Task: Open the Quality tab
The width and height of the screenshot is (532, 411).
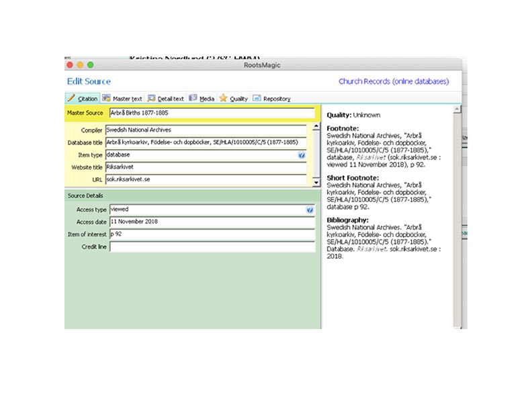Action: [234, 98]
